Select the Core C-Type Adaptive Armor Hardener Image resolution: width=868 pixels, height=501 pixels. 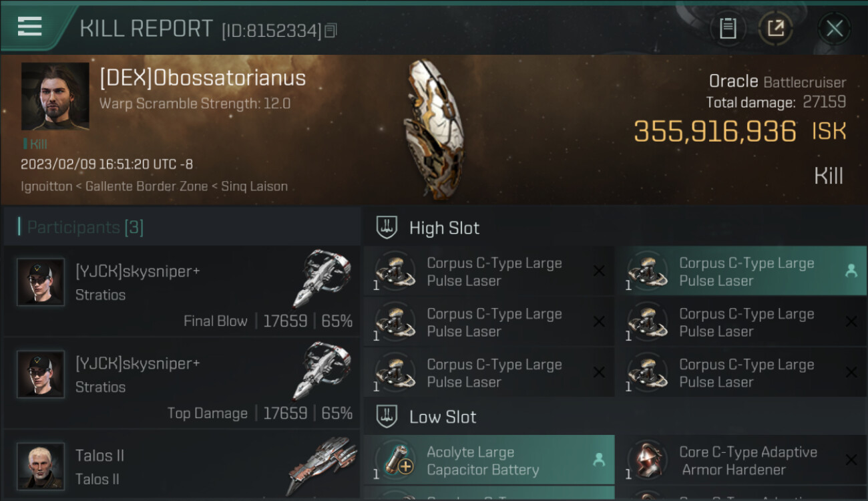click(x=741, y=460)
